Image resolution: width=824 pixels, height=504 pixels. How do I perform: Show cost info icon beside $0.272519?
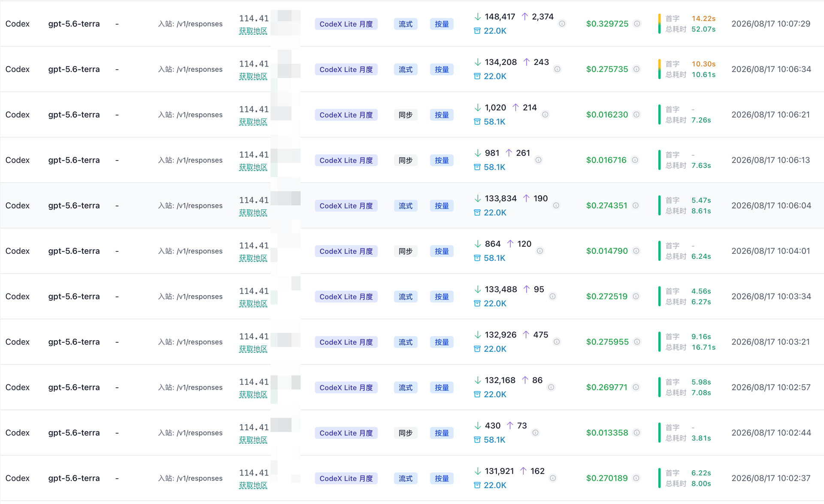coord(636,296)
